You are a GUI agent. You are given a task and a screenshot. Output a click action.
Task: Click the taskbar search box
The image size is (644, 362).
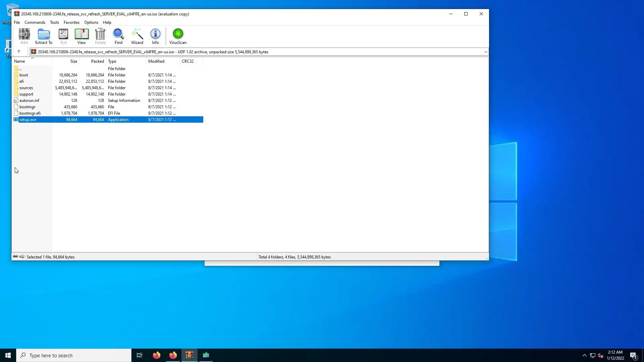[x=74, y=355]
